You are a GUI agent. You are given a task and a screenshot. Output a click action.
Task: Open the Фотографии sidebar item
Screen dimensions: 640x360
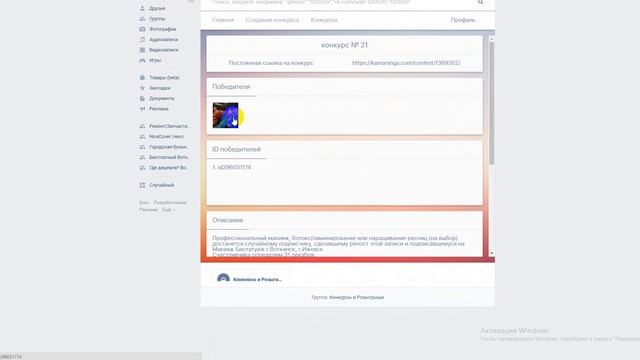click(163, 29)
